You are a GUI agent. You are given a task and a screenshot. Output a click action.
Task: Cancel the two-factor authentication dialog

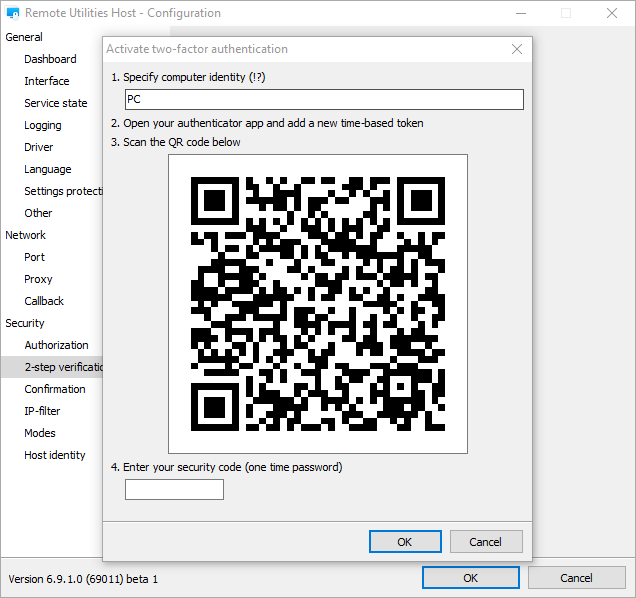point(486,542)
